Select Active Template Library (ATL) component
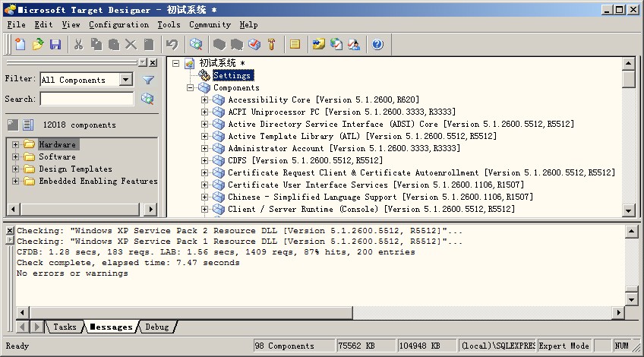 362,136
